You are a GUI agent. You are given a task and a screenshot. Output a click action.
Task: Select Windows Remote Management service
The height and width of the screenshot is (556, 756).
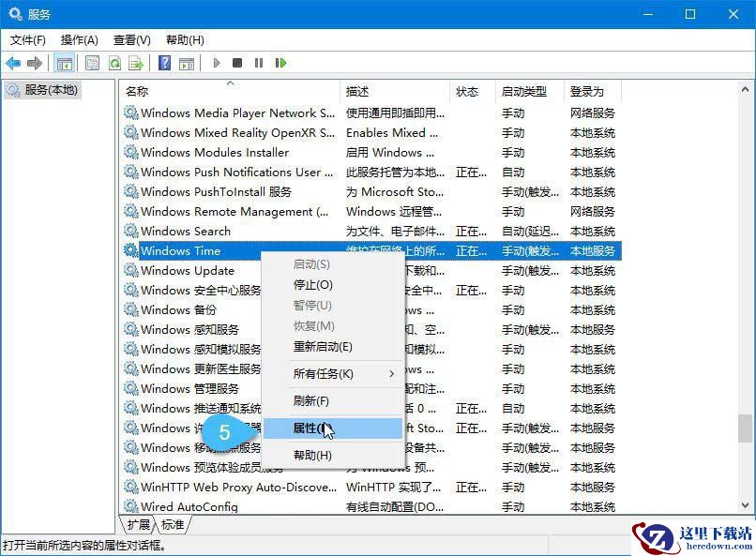(x=370, y=211)
